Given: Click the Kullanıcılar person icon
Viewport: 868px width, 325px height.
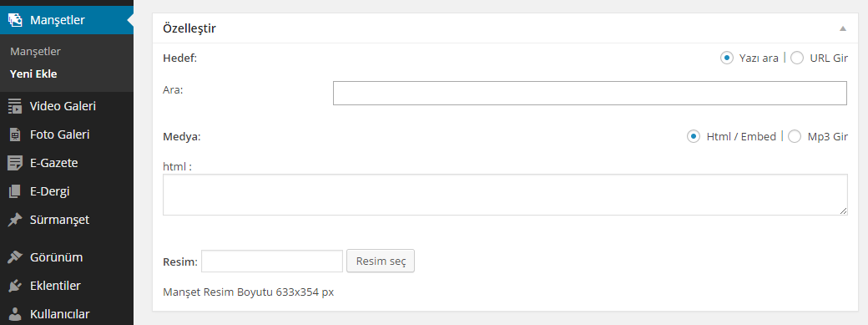Looking at the screenshot, I should pyautogui.click(x=15, y=314).
